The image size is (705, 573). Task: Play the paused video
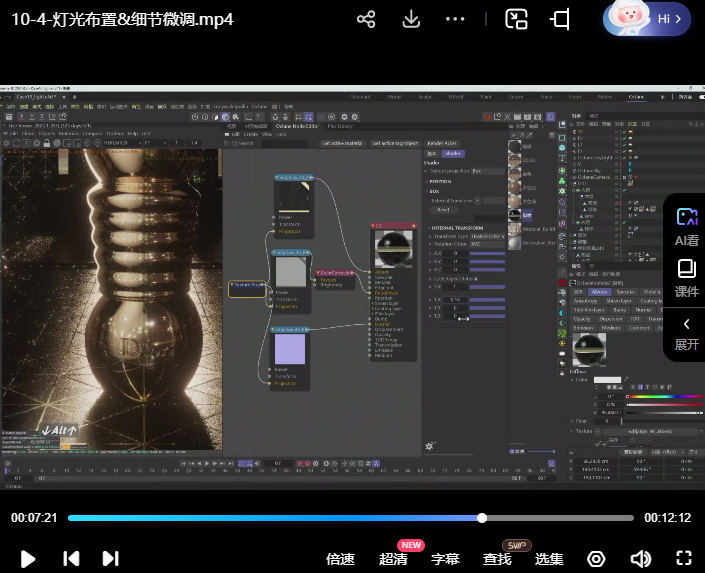(x=28, y=558)
